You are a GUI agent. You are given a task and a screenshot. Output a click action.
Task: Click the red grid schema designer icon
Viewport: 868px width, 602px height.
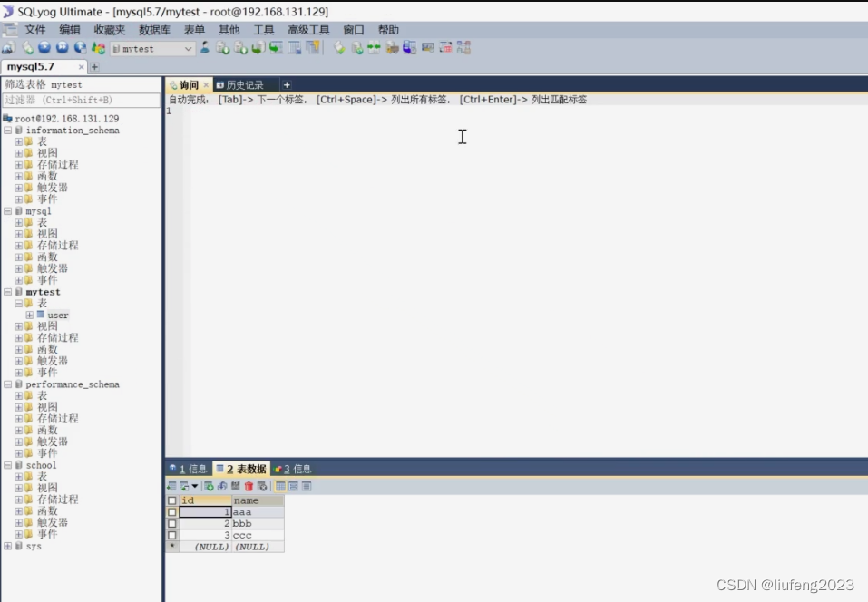click(445, 48)
